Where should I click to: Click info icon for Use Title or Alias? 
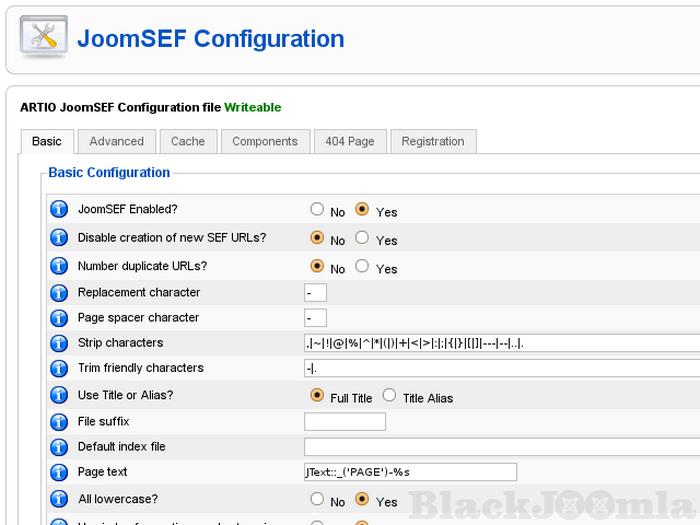click(x=59, y=395)
